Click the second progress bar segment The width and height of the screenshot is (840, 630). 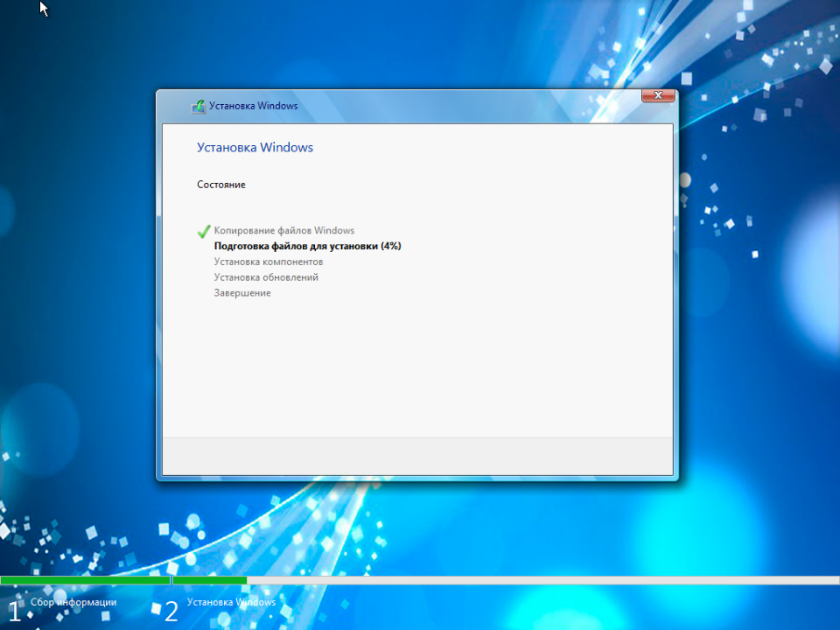click(506, 580)
